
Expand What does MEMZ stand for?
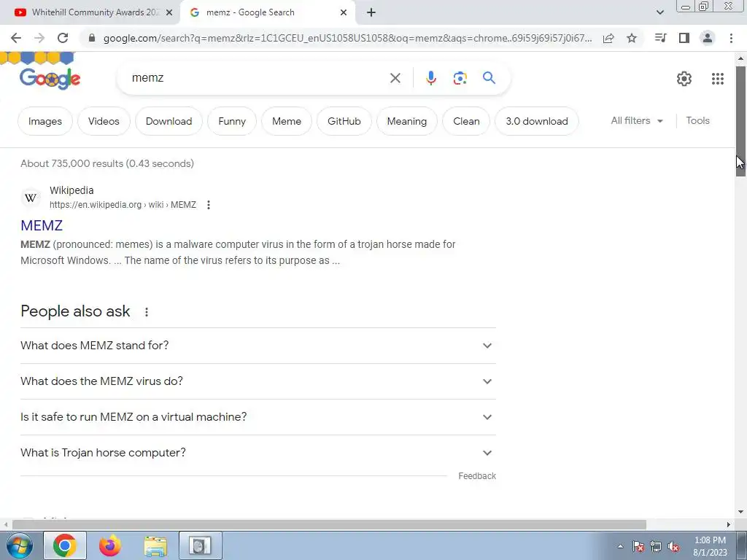[x=258, y=346]
